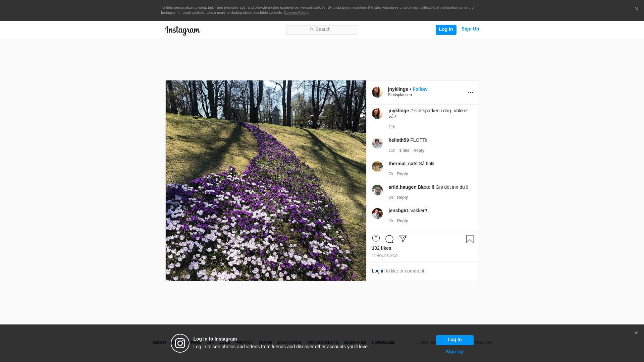Viewport: 644px width, 362px height.
Task: Click Log In in the bottom banner
Action: point(454,340)
